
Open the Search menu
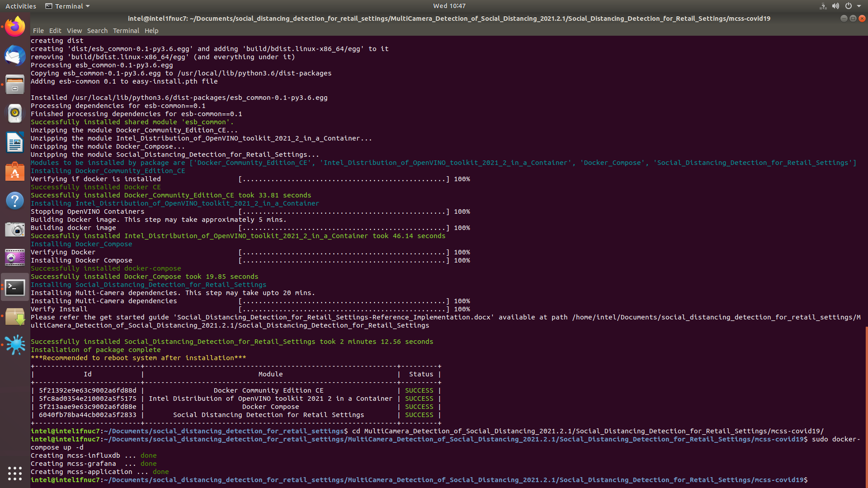click(x=97, y=31)
